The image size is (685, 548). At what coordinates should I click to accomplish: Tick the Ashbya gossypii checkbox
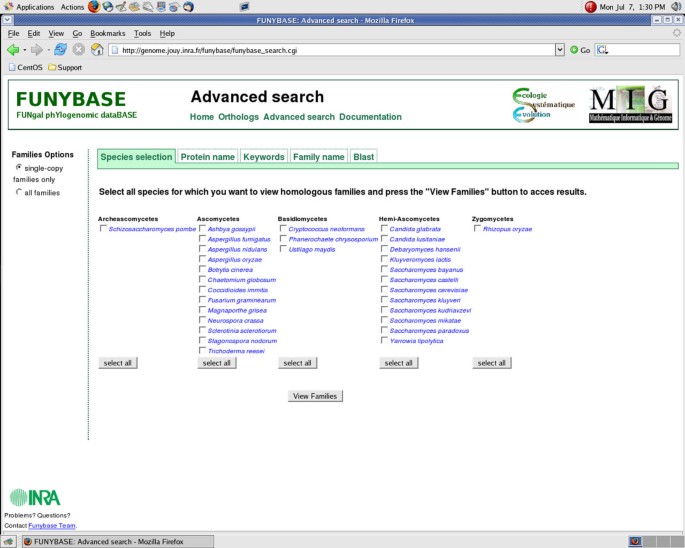click(202, 228)
